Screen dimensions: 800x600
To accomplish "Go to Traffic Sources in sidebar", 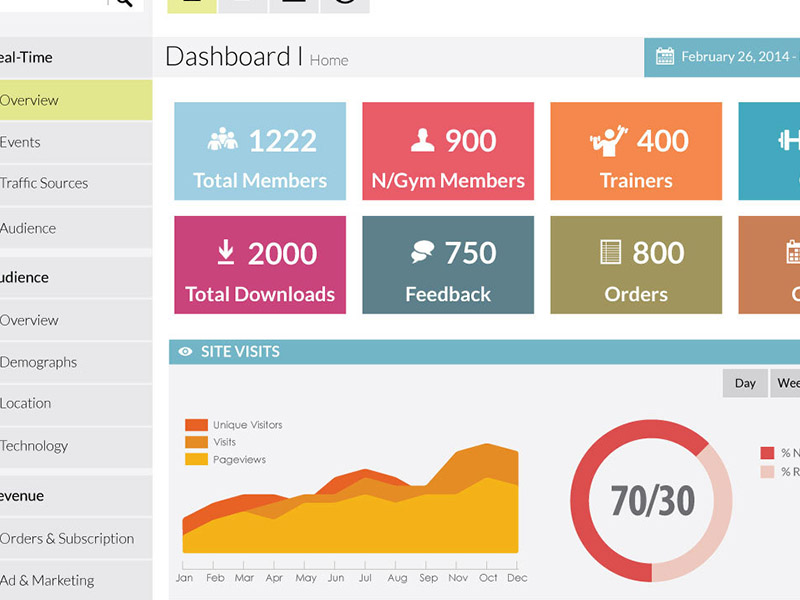I will 76,183.
